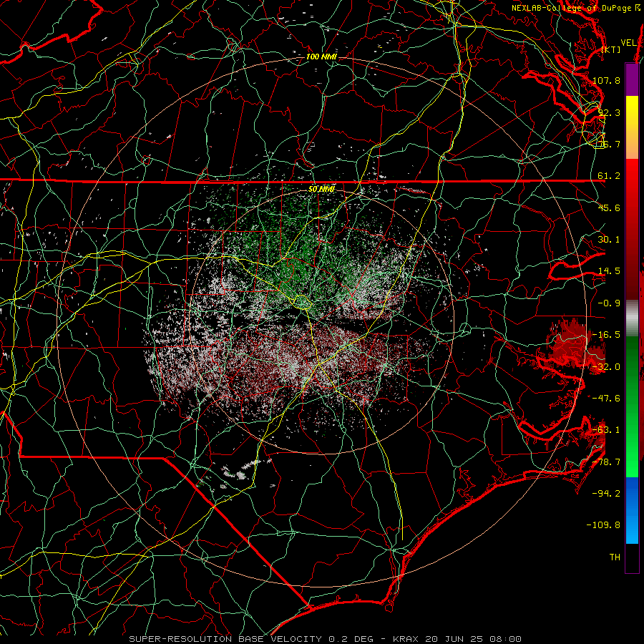Image resolution: width=644 pixels, height=644 pixels.
Task: Click the -32.0 scale value
Action: tap(606, 367)
